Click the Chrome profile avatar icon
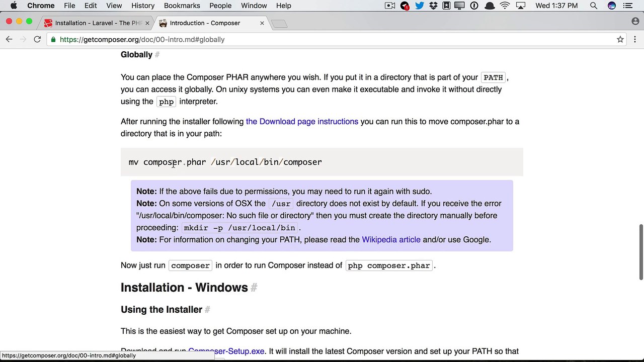Image resolution: width=644 pixels, height=362 pixels. pyautogui.click(x=635, y=22)
